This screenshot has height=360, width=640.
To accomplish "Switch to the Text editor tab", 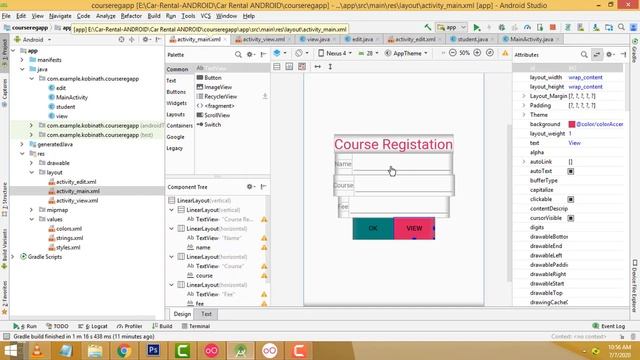I will coord(206,314).
